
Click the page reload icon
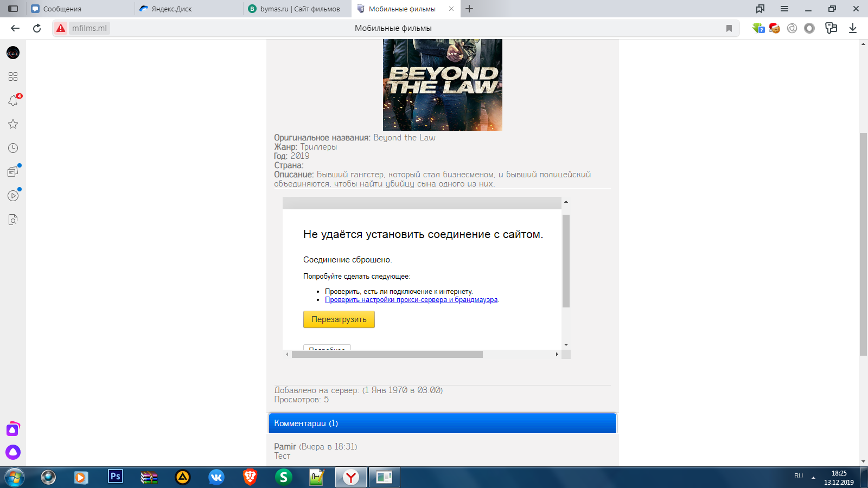click(x=37, y=28)
